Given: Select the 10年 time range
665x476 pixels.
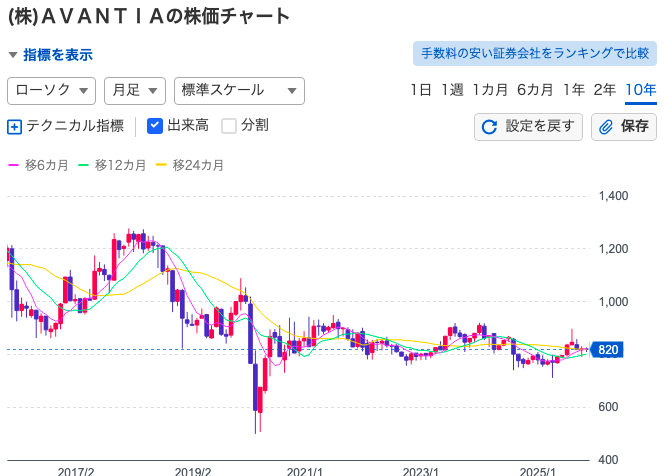Looking at the screenshot, I should click(640, 90).
